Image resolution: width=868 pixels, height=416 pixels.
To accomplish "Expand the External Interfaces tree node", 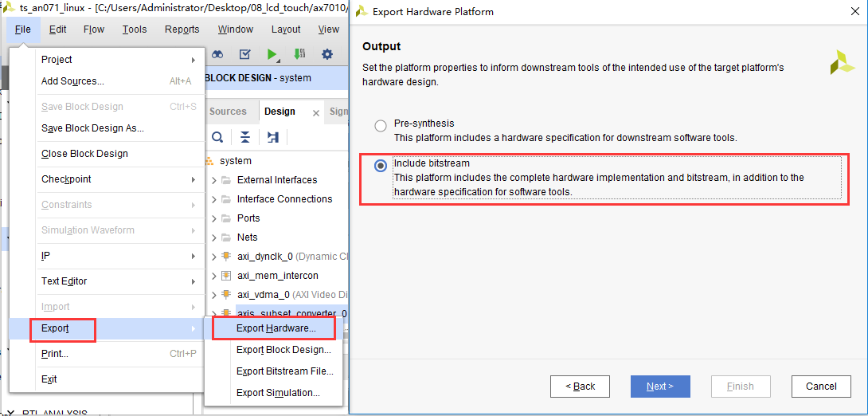I will click(x=214, y=180).
